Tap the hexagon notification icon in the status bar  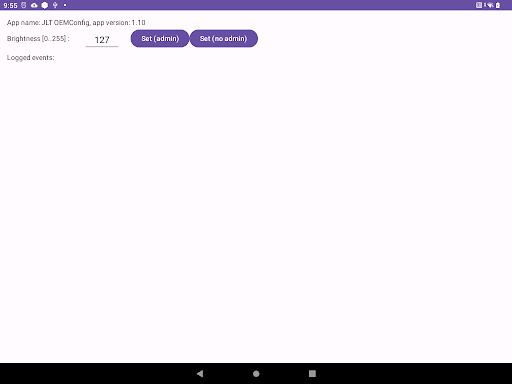click(x=45, y=5)
